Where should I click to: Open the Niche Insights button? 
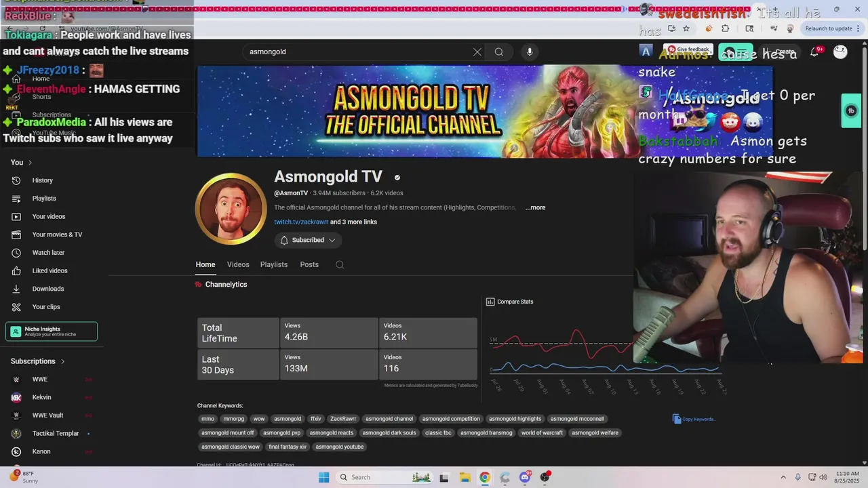52,331
